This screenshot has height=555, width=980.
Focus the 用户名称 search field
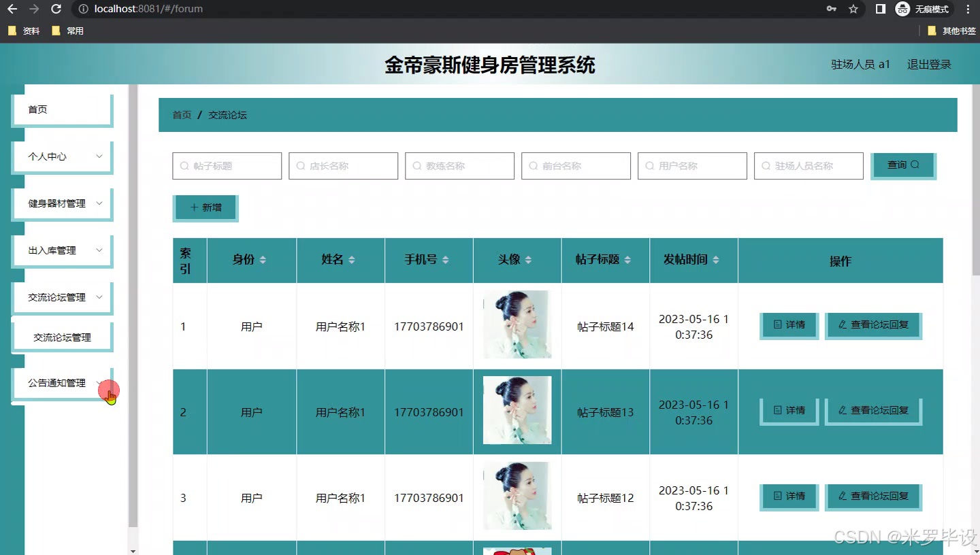click(x=693, y=166)
